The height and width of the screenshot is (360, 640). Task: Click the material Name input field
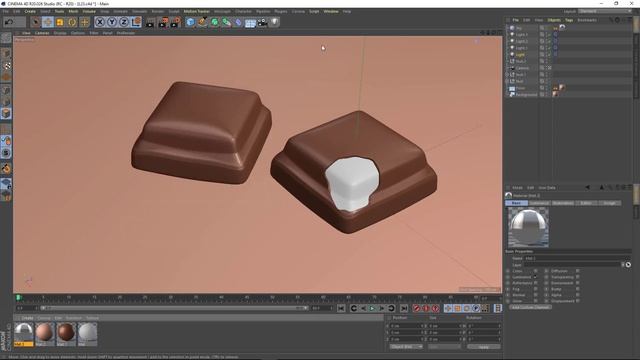(577, 258)
